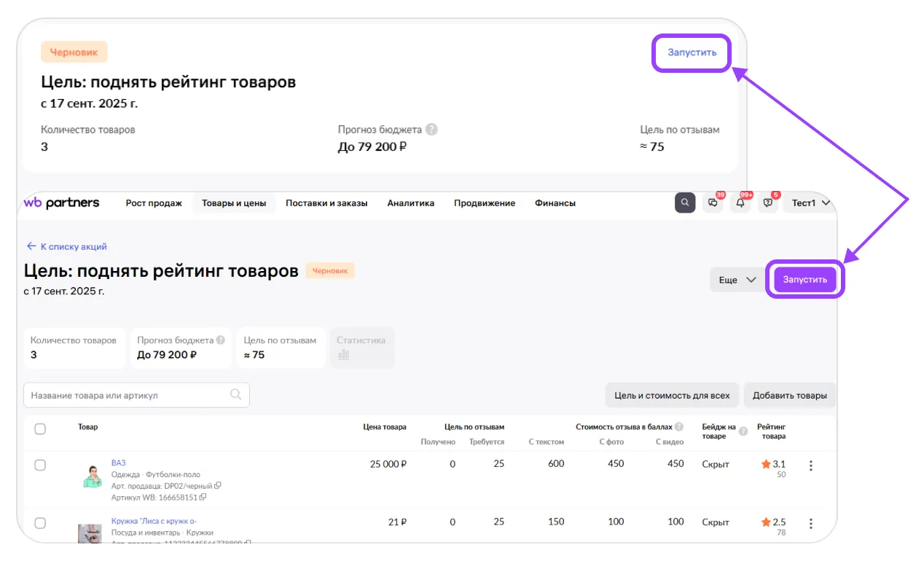The image size is (924, 561).
Task: Select the checkbox for the ВАЗ product row
Action: (40, 466)
